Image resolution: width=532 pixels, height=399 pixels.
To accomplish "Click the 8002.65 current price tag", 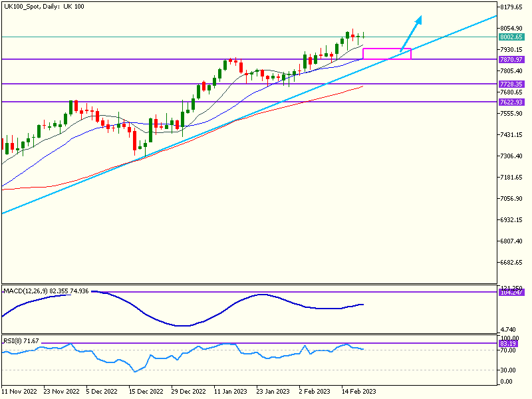I will point(511,37).
